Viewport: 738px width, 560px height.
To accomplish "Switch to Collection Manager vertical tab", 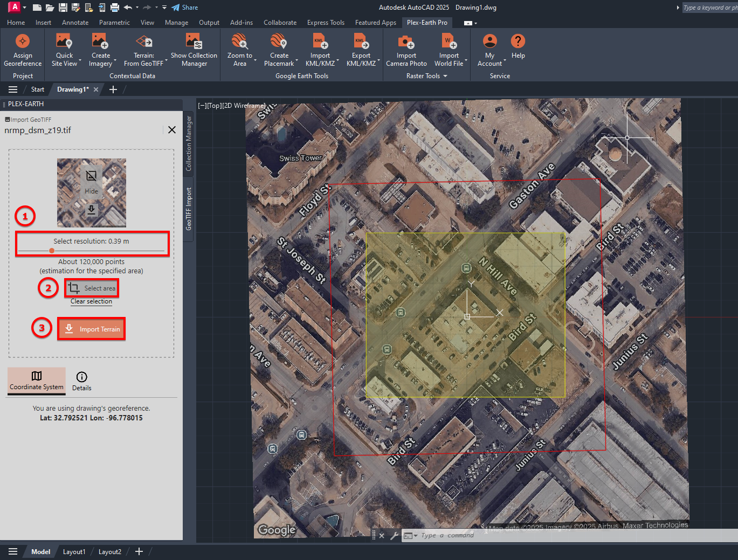I will [x=189, y=143].
